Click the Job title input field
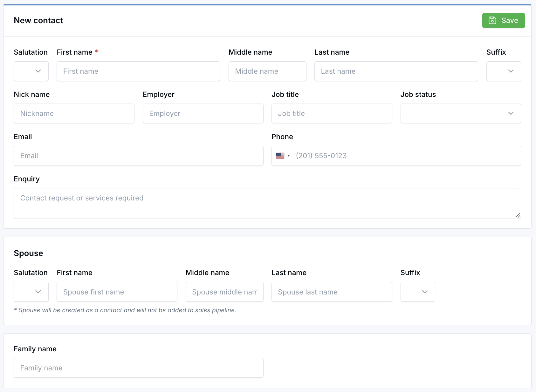 (332, 113)
